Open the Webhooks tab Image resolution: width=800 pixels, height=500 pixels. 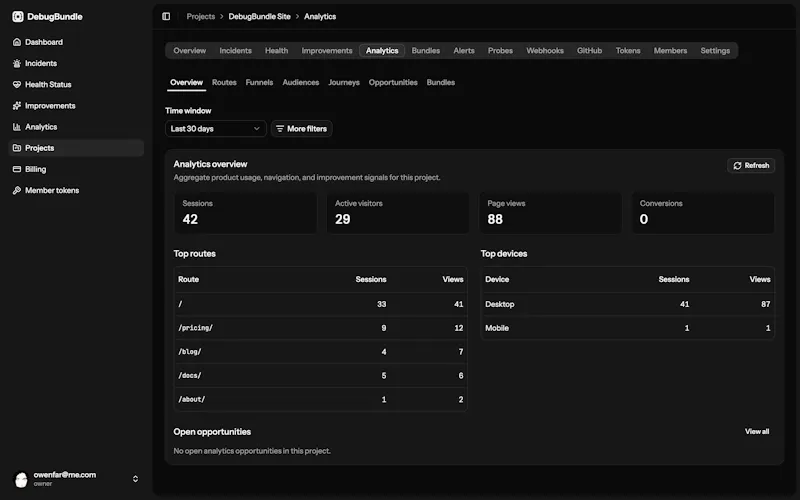tap(545, 51)
